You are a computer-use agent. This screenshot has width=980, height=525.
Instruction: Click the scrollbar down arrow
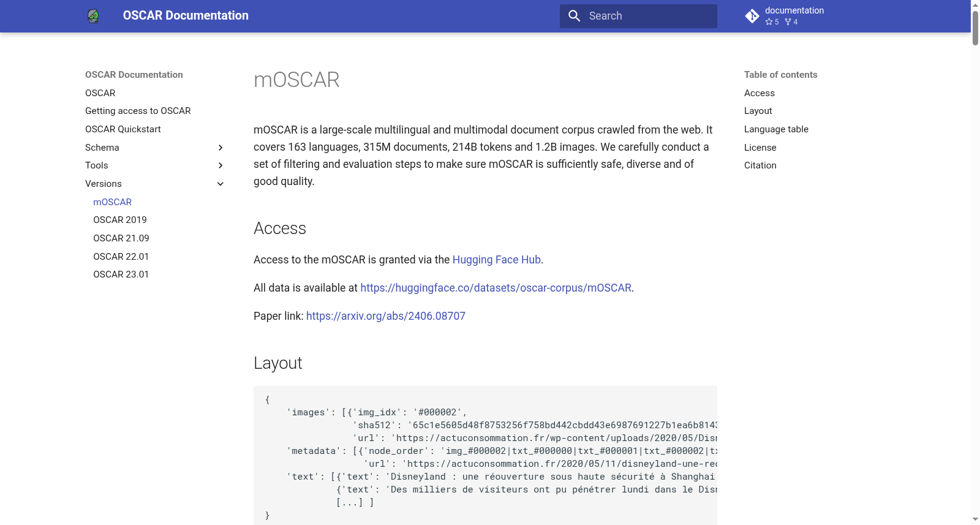point(976,519)
